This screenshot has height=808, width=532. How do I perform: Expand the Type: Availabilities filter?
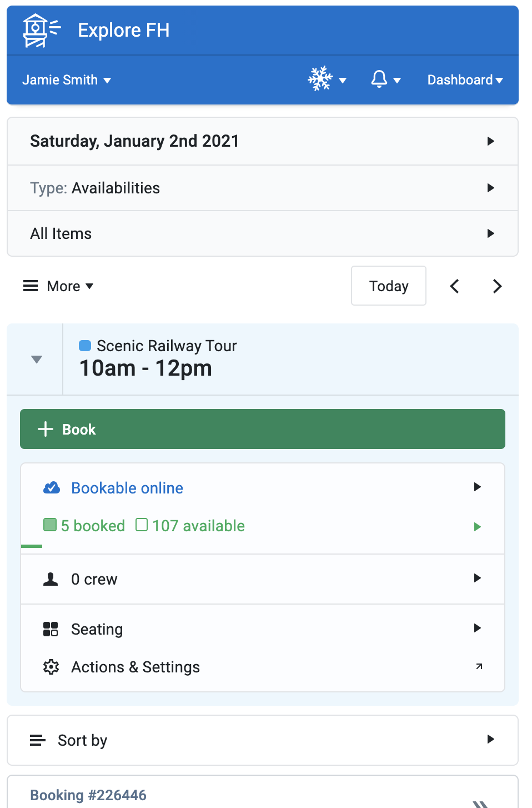[263, 188]
